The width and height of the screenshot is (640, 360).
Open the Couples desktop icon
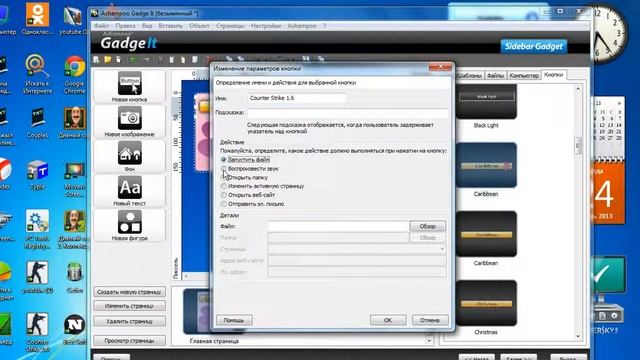(x=37, y=123)
